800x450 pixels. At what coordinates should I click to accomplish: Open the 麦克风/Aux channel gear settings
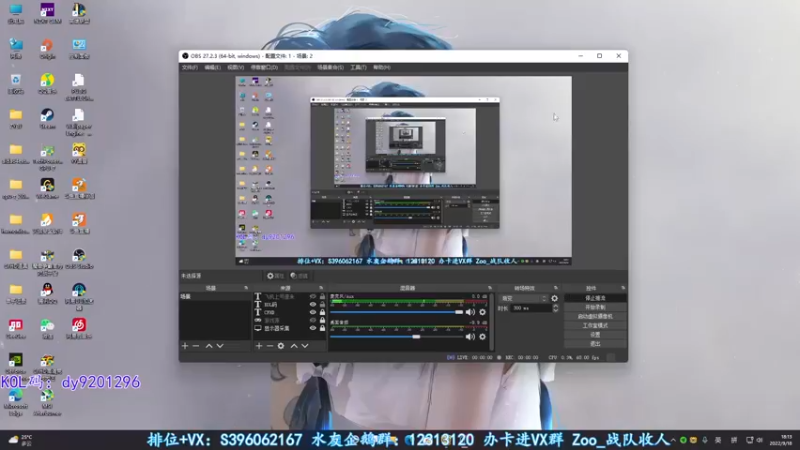tap(482, 312)
